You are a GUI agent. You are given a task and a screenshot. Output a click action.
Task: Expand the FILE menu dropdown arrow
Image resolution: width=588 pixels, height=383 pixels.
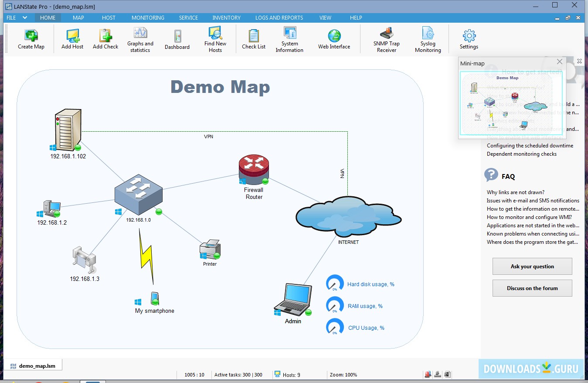25,18
